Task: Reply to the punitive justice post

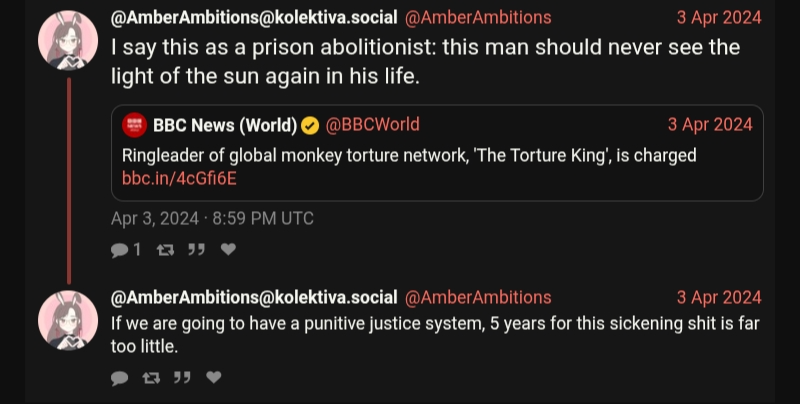Action: (120, 378)
